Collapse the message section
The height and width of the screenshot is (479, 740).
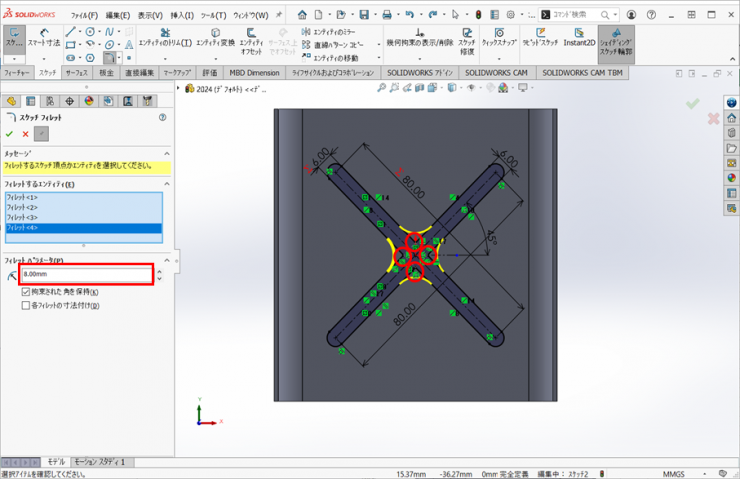click(x=167, y=153)
